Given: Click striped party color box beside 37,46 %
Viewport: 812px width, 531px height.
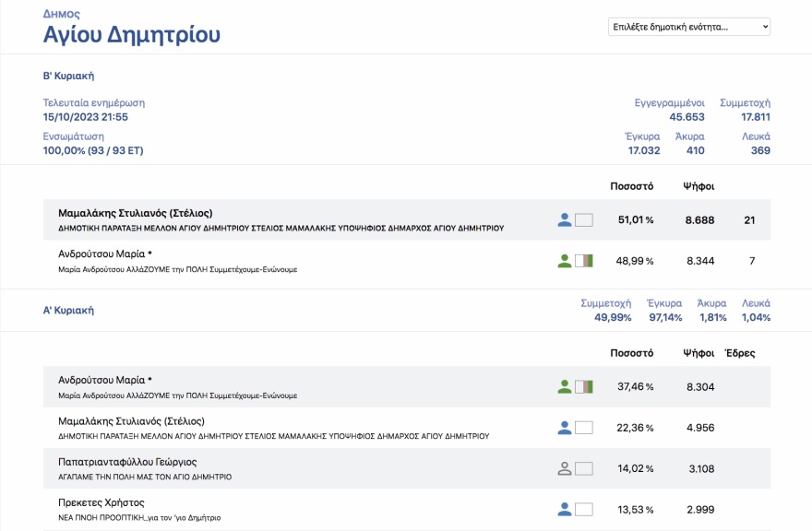Looking at the screenshot, I should tap(583, 387).
